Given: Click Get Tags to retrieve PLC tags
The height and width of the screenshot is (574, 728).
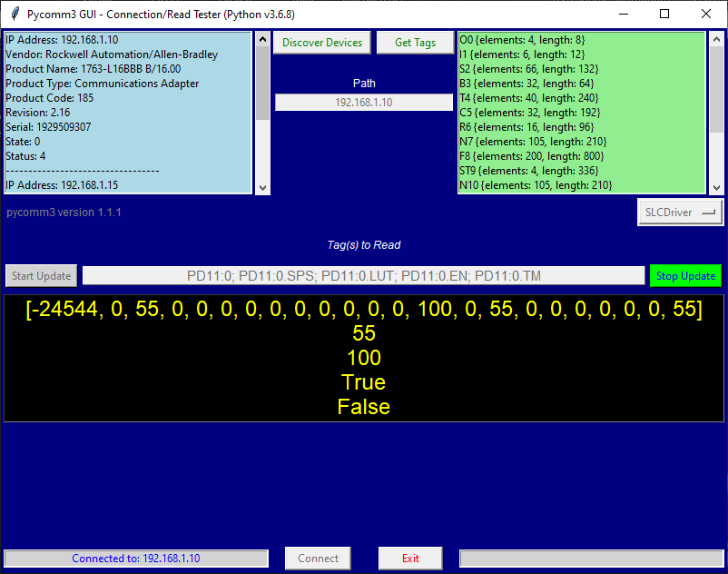Looking at the screenshot, I should (415, 42).
